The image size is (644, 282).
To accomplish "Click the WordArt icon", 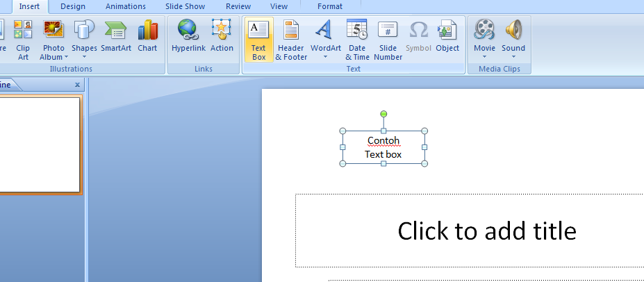I will coord(324,29).
